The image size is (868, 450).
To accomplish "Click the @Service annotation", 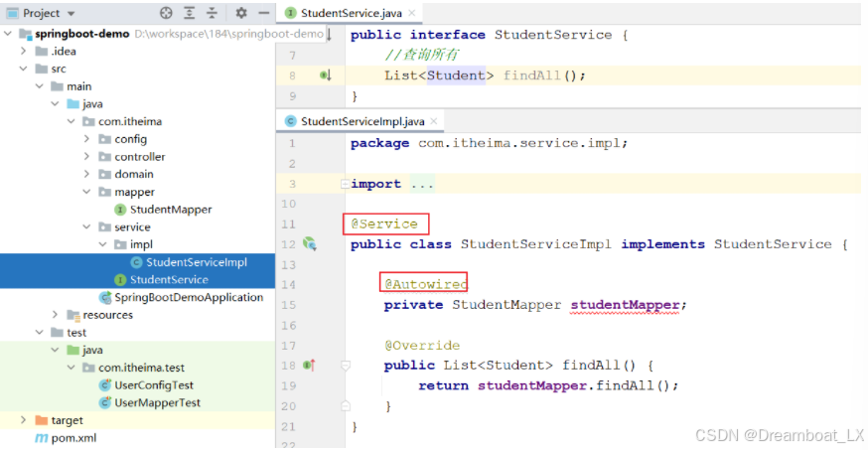I will click(x=384, y=225).
